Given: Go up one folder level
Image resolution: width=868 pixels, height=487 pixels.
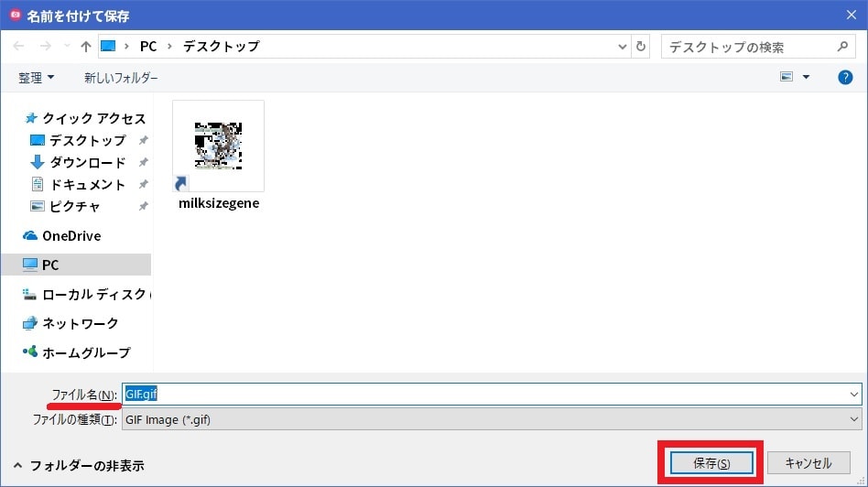Looking at the screenshot, I should pyautogui.click(x=85, y=46).
